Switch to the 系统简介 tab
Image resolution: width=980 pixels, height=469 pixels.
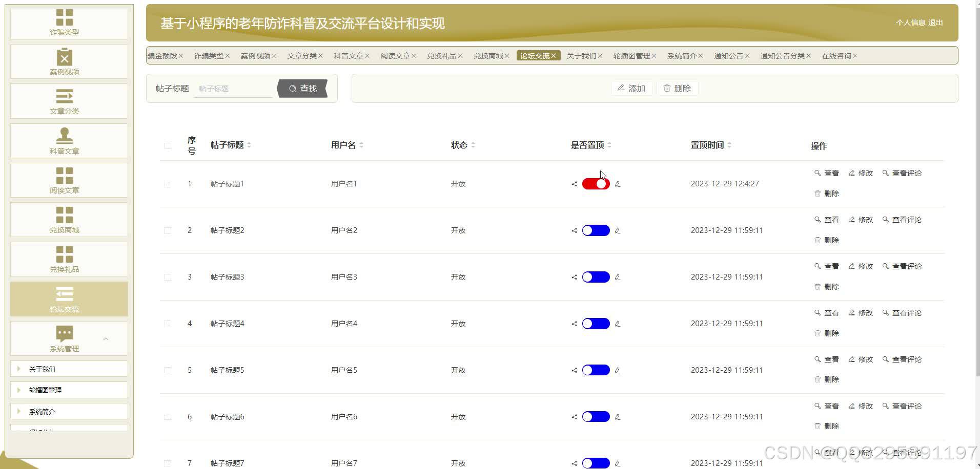(682, 56)
